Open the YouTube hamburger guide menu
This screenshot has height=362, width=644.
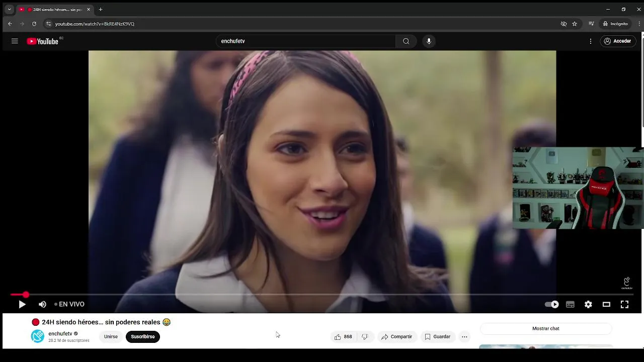(x=15, y=41)
